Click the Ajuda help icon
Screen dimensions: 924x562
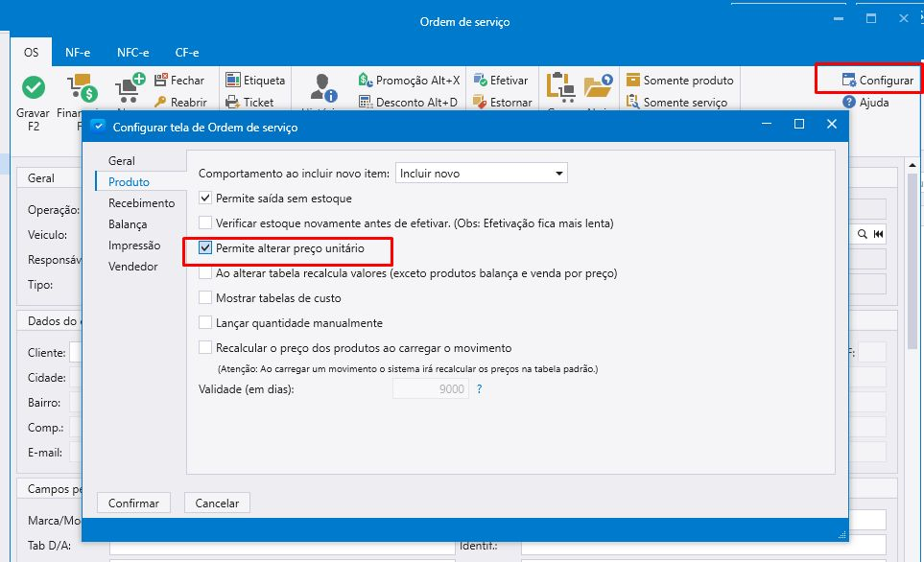(849, 103)
